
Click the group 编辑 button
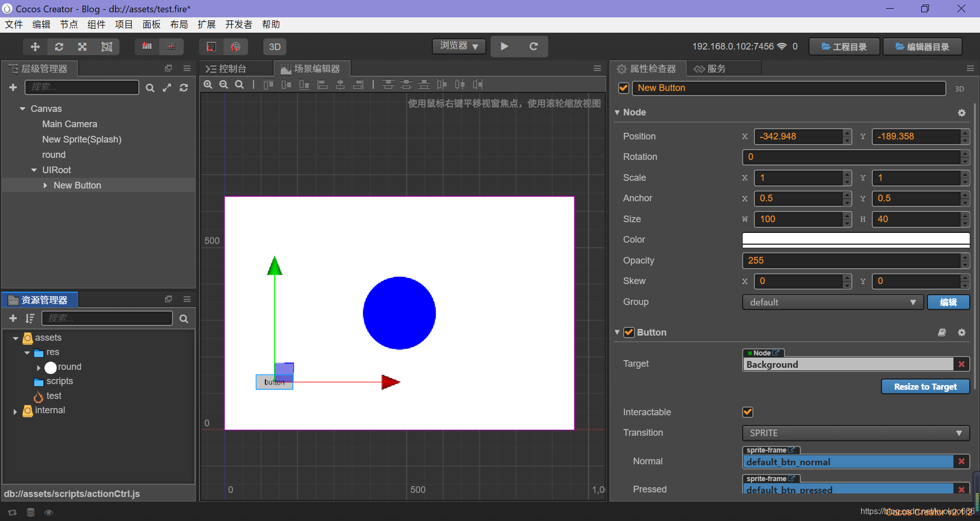tap(948, 302)
